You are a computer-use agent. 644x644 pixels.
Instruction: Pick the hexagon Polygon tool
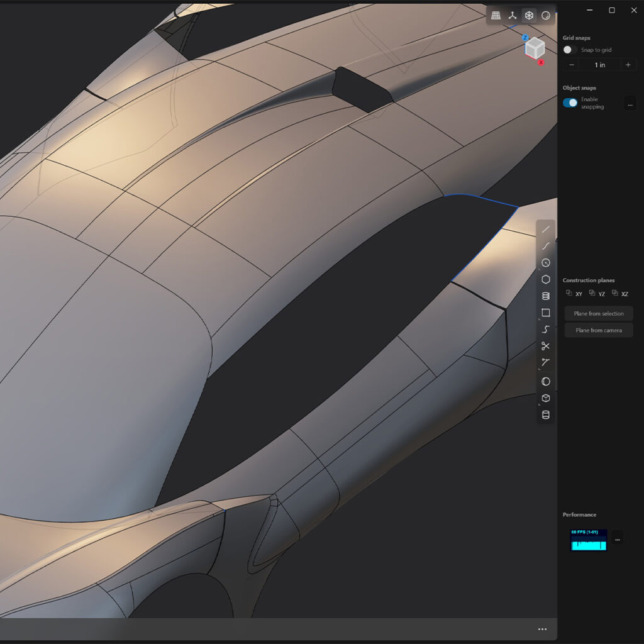pyautogui.click(x=545, y=279)
